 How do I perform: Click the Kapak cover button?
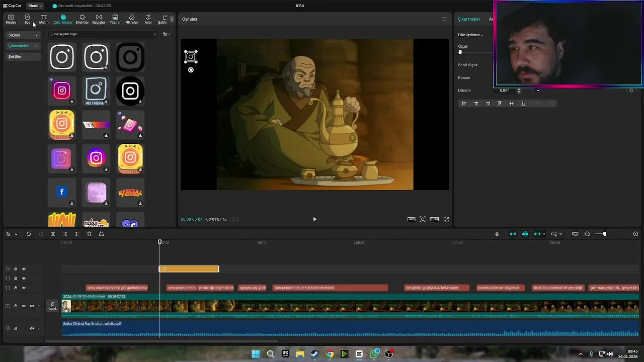(52, 306)
